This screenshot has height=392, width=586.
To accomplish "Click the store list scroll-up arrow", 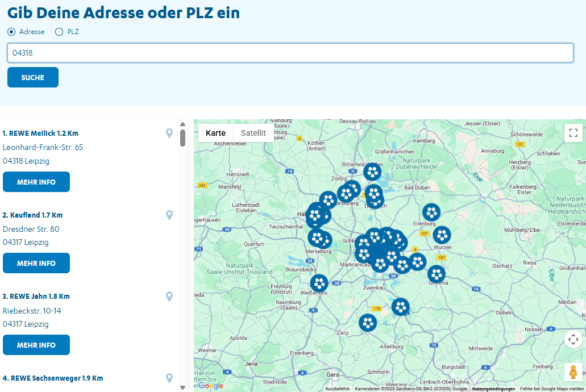I will tap(183, 124).
